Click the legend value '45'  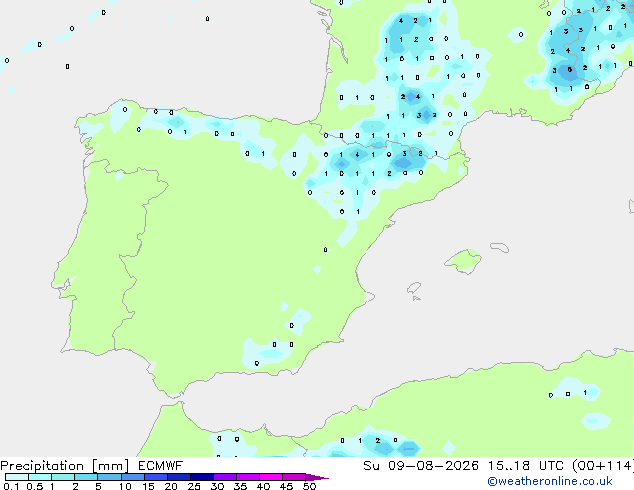[x=286, y=486]
